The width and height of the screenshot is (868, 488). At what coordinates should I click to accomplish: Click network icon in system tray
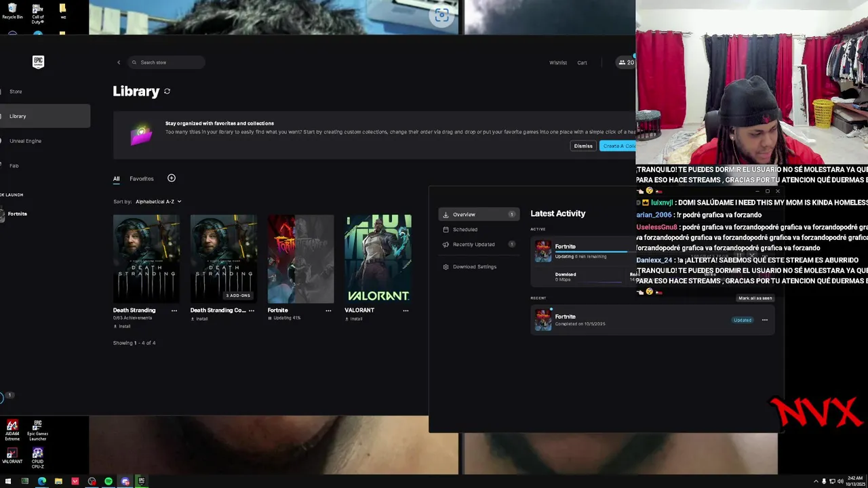pos(832,481)
